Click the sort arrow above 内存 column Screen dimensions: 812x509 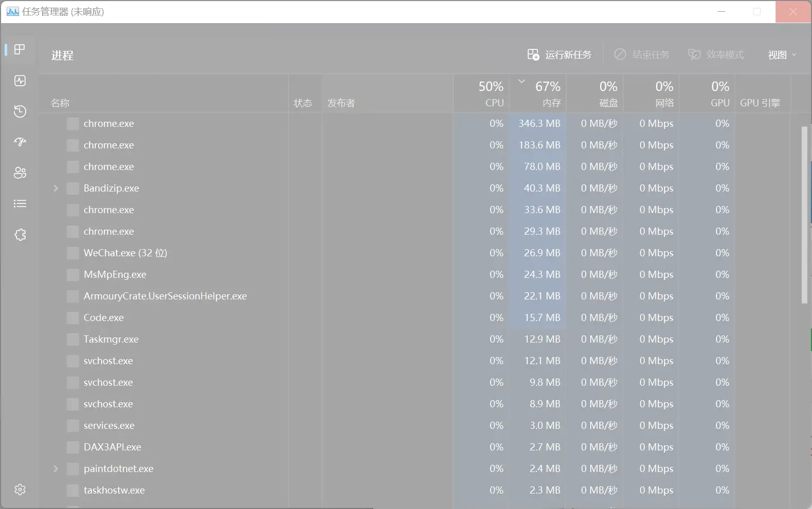click(521, 81)
